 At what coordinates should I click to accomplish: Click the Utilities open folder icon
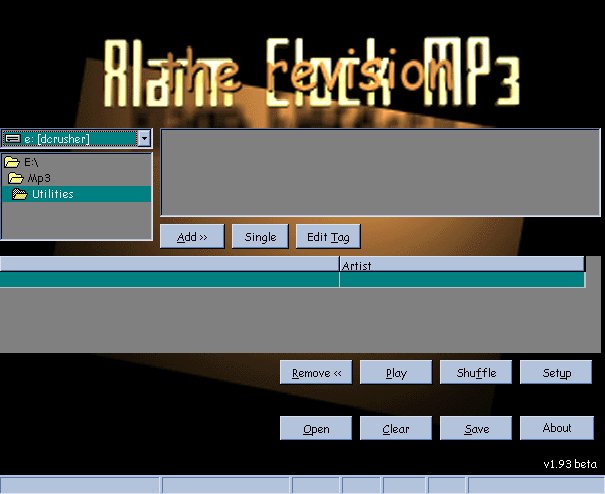tap(20, 194)
